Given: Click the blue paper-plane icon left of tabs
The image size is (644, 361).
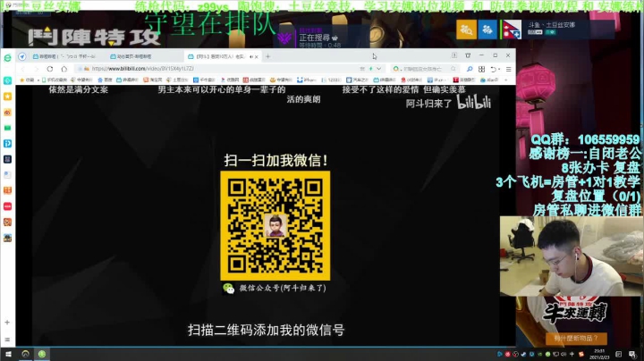Looking at the screenshot, I should coord(21,56).
